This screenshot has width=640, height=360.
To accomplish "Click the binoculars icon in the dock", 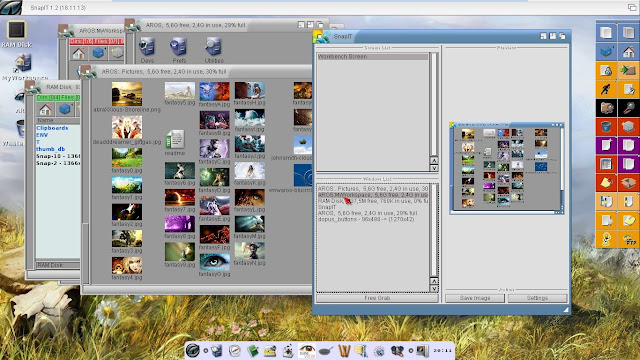I will pyautogui.click(x=397, y=350).
